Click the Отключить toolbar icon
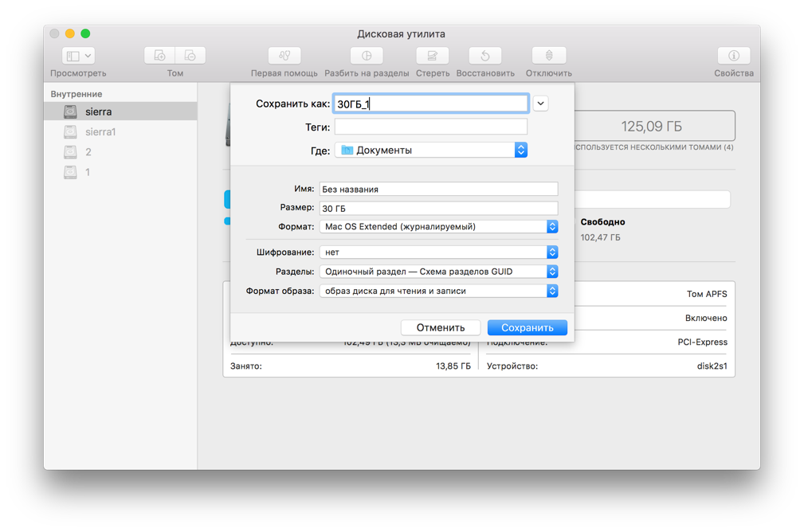This screenshot has width=804, height=532. click(547, 55)
